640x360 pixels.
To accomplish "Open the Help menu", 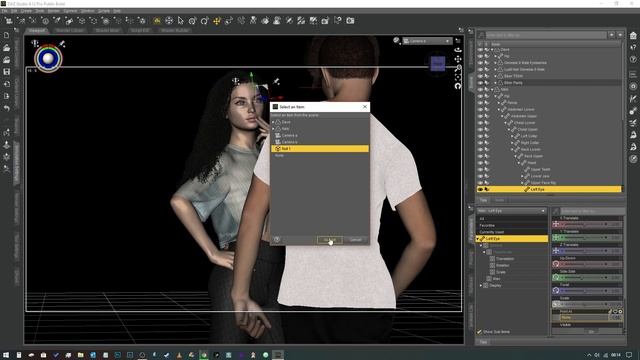I will (x=117, y=11).
